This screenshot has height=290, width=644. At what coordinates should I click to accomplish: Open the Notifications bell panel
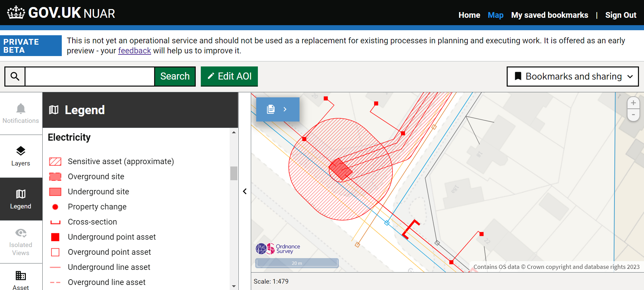pos(21,113)
